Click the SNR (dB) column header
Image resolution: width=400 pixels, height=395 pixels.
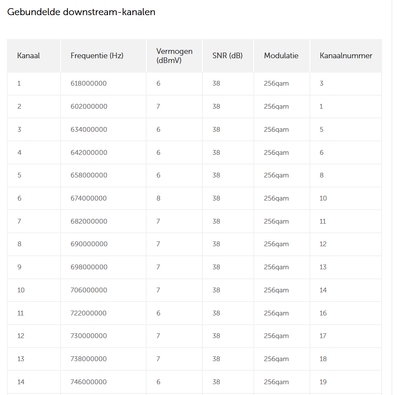click(228, 56)
